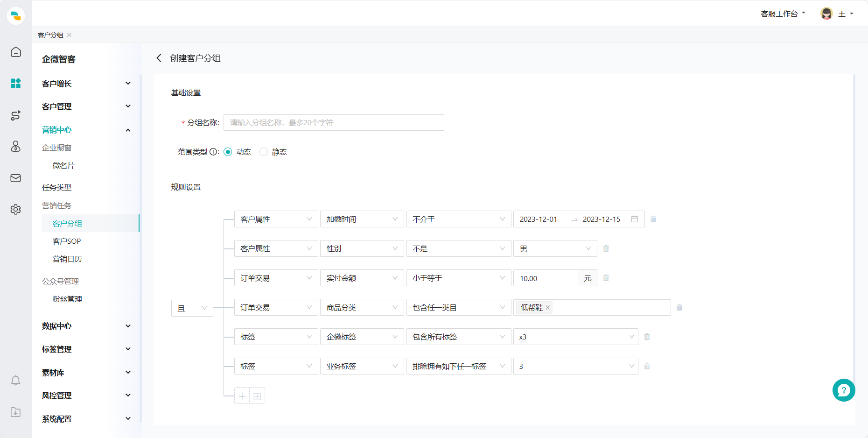Open the 男 gender value dropdown
Viewport: 868px width, 438px height.
coord(555,248)
